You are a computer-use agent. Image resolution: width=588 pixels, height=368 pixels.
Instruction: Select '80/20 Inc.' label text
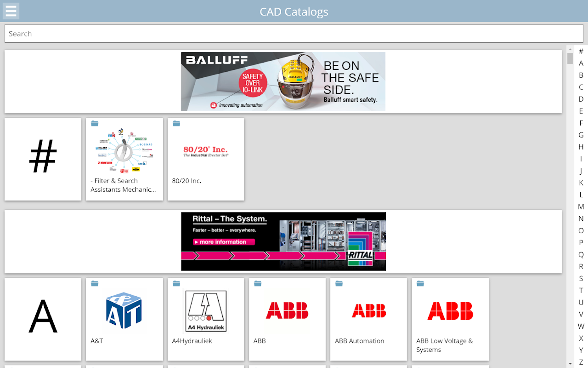187,181
